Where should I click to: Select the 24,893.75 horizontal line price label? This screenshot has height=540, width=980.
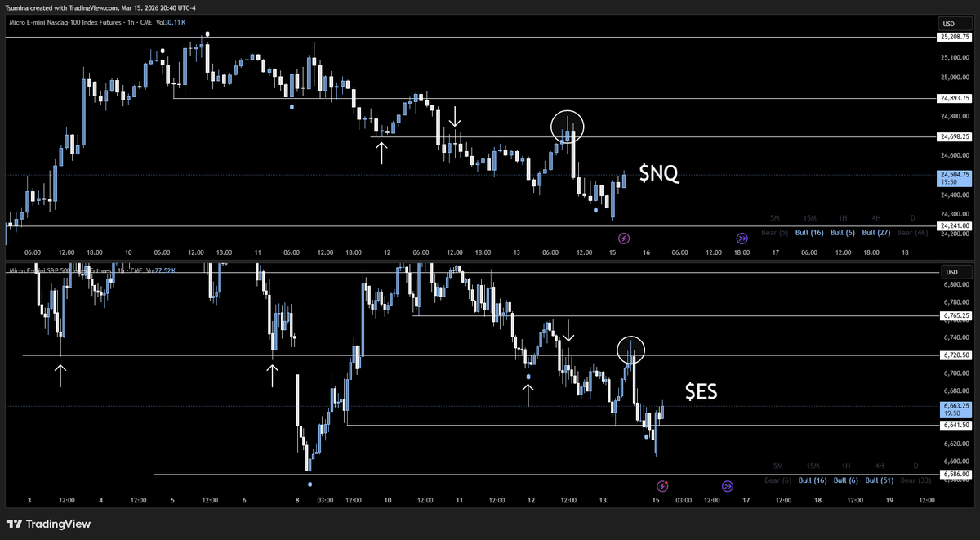[955, 98]
